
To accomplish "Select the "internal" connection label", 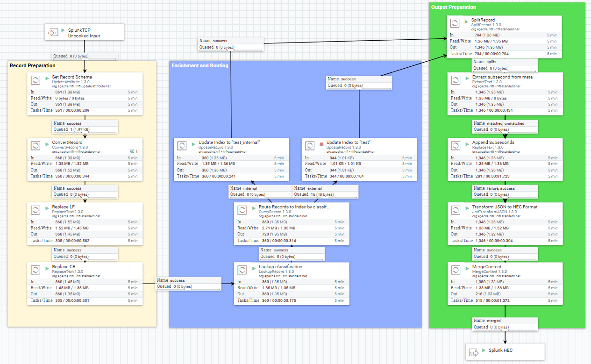I will [261, 191].
